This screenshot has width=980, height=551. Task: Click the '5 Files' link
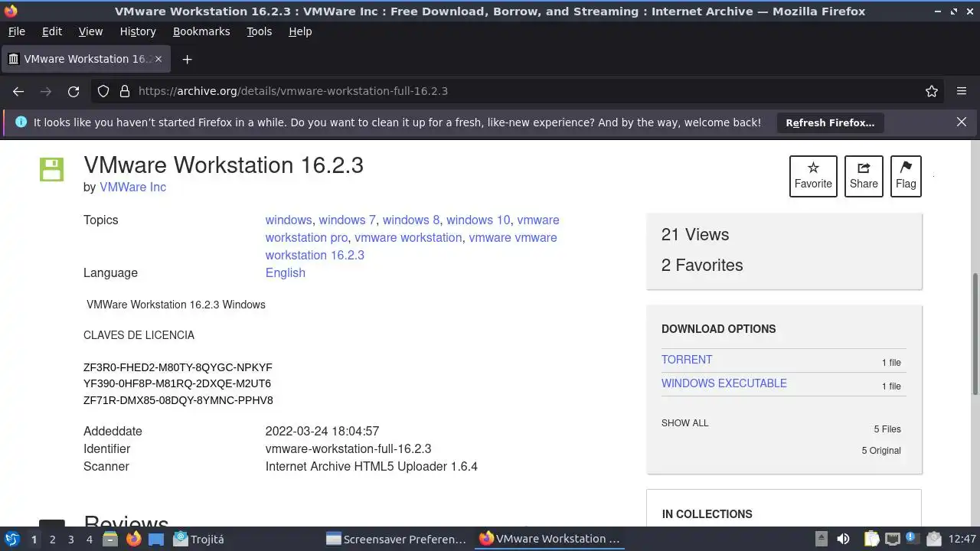(x=887, y=429)
